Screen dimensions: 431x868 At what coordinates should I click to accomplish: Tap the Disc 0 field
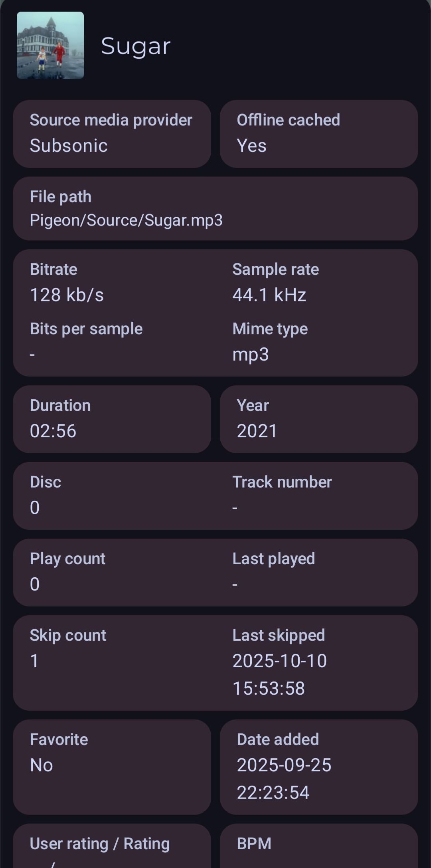(45, 495)
